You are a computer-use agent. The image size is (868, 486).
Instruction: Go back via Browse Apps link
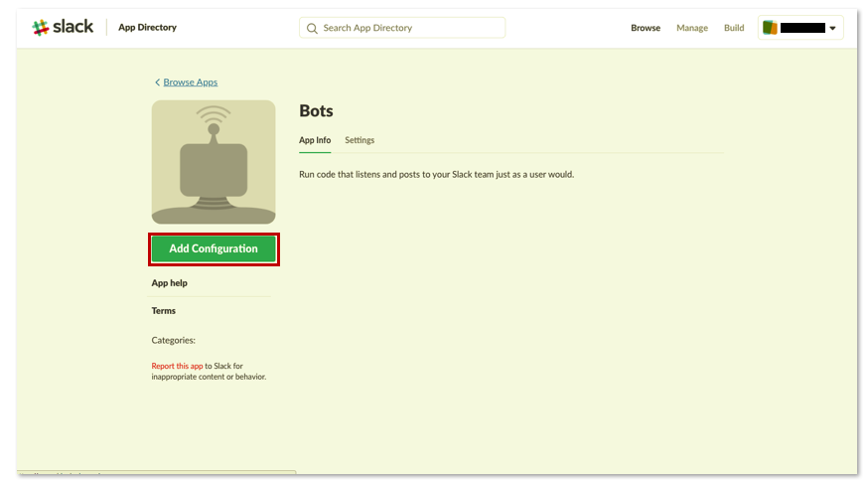[x=191, y=82]
